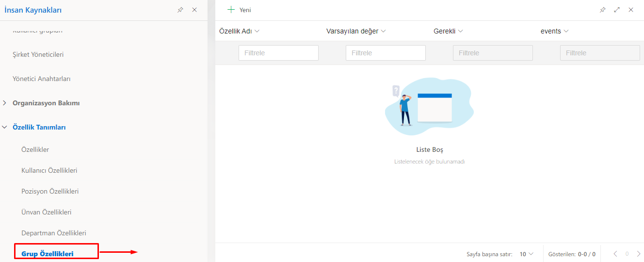Click the Gerekli filter field
This screenshot has height=262, width=644.
pos(493,53)
